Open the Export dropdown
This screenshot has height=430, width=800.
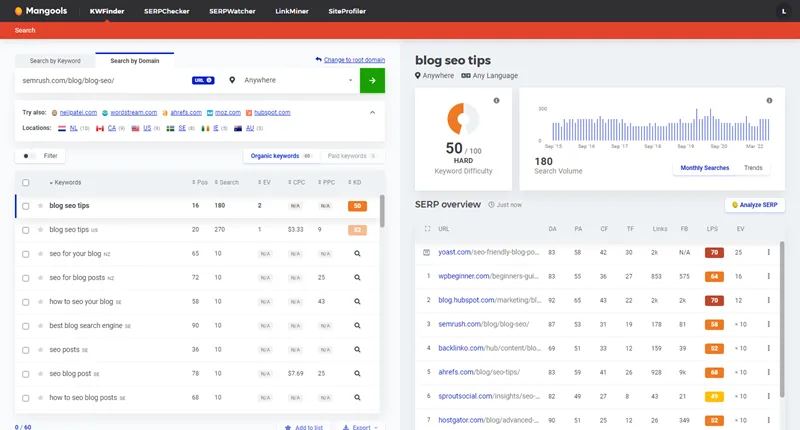click(x=357, y=427)
